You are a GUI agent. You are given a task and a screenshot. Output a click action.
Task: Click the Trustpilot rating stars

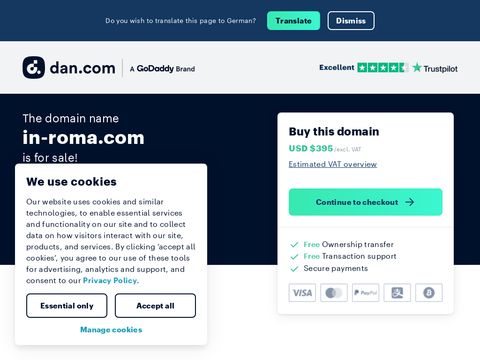click(383, 68)
